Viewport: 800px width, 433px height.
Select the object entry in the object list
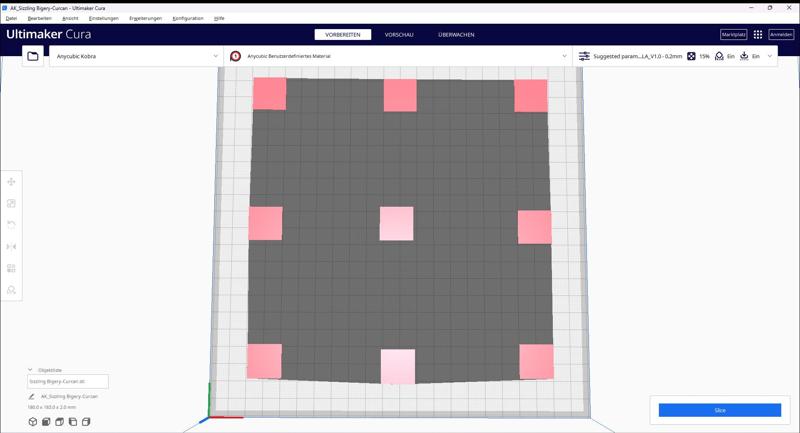click(68, 381)
